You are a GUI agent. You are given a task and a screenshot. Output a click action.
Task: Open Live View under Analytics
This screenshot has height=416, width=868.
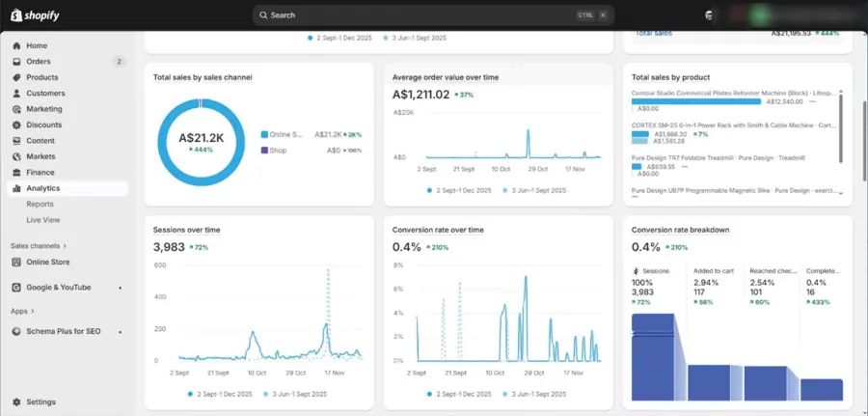click(43, 220)
